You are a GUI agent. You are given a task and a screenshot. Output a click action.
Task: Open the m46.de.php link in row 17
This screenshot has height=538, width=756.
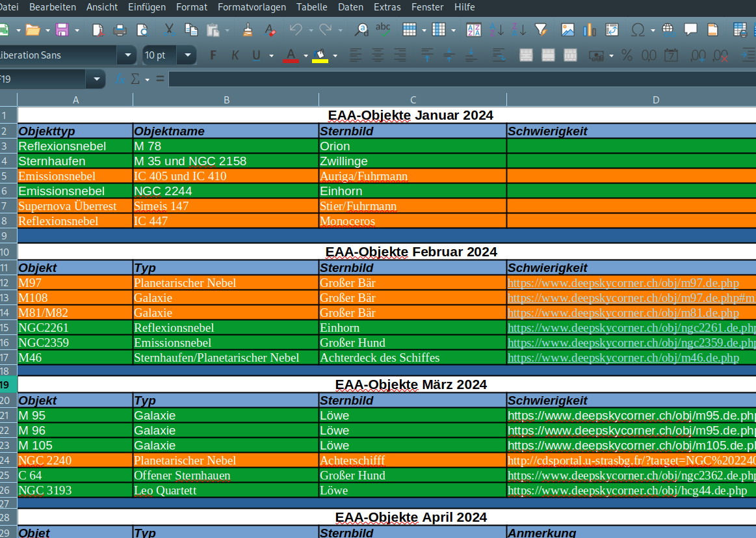pos(623,358)
